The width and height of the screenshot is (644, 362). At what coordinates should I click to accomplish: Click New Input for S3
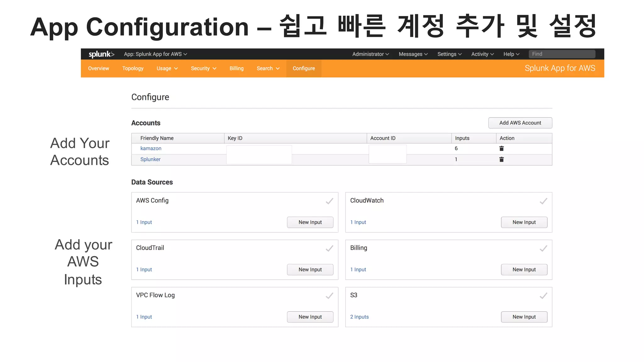(x=524, y=317)
